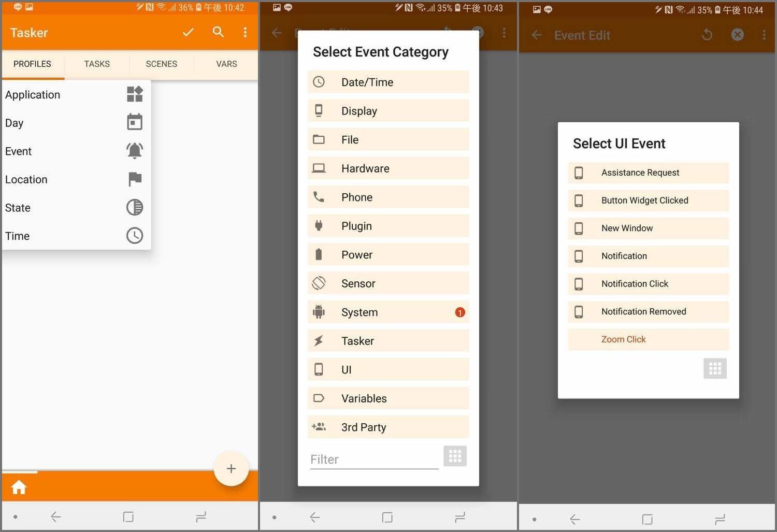The width and height of the screenshot is (777, 532).
Task: Open overflow menu in Event Edit header
Action: point(764,35)
